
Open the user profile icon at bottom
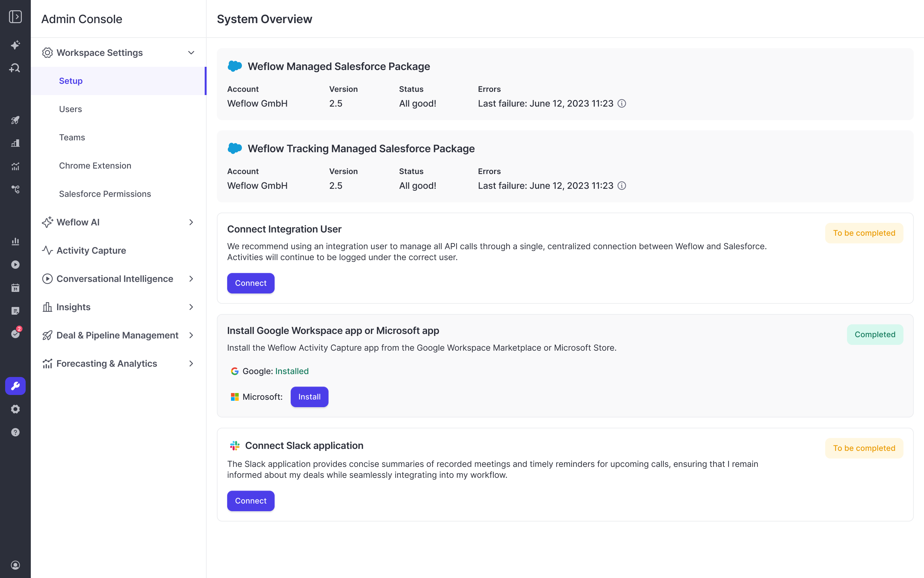[x=15, y=565]
